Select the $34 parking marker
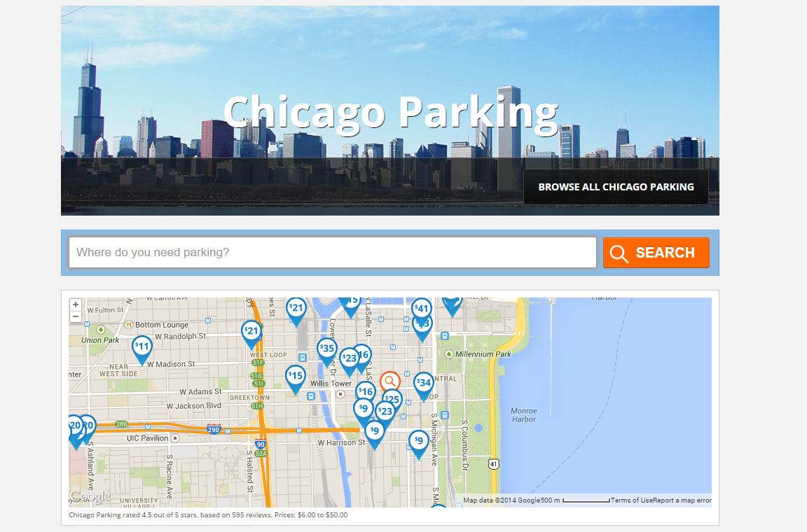Screen dimensions: 807x532 [424, 386]
